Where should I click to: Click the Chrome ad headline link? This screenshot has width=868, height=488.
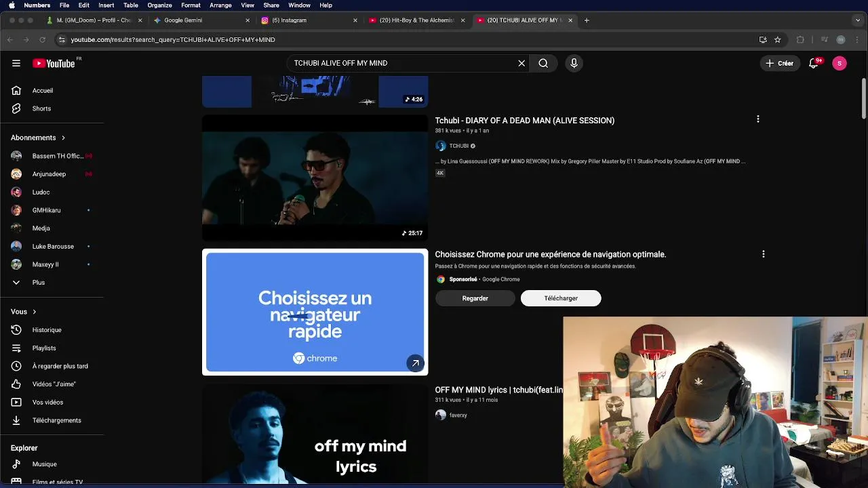tap(550, 254)
